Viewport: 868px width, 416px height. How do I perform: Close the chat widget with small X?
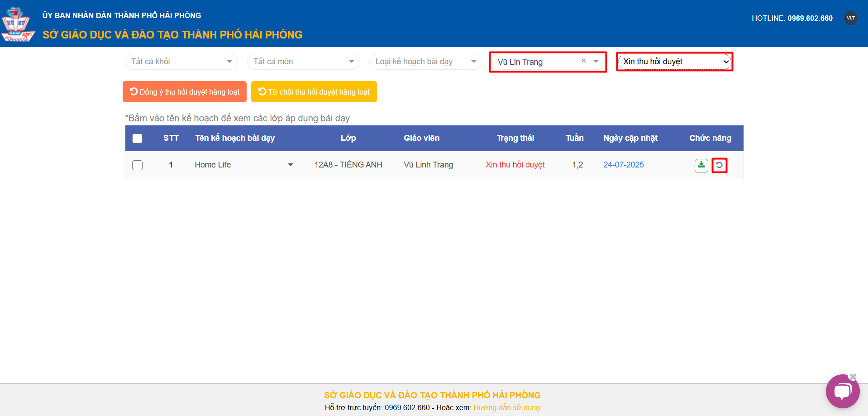(x=853, y=377)
